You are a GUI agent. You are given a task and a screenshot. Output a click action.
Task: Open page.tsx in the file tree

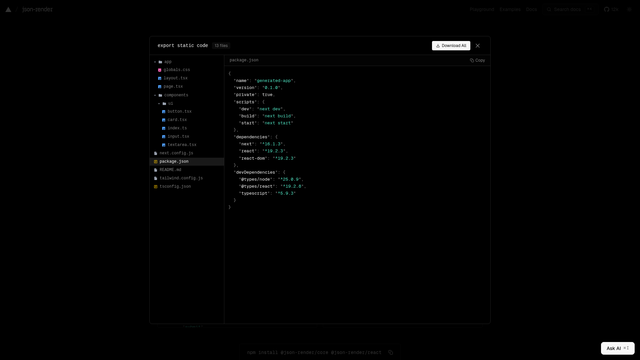(187, 87)
